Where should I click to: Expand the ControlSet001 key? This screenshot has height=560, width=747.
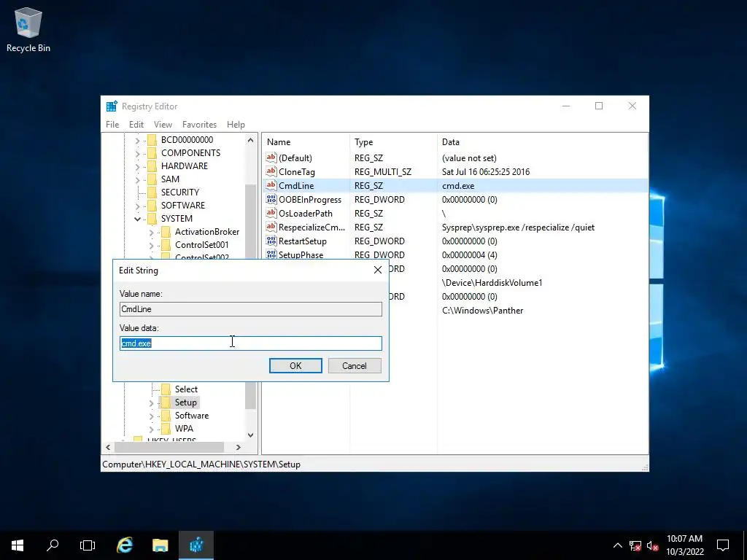coord(152,245)
